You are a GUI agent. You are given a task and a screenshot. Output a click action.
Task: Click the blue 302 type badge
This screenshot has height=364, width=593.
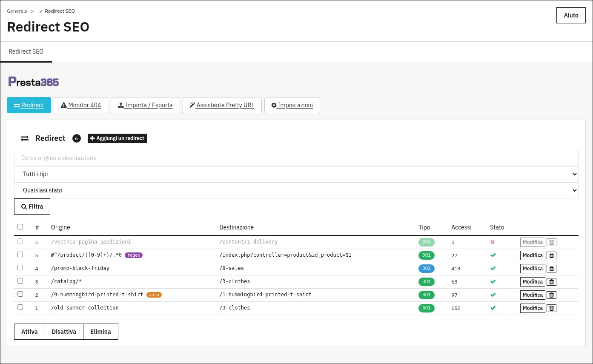427,269
